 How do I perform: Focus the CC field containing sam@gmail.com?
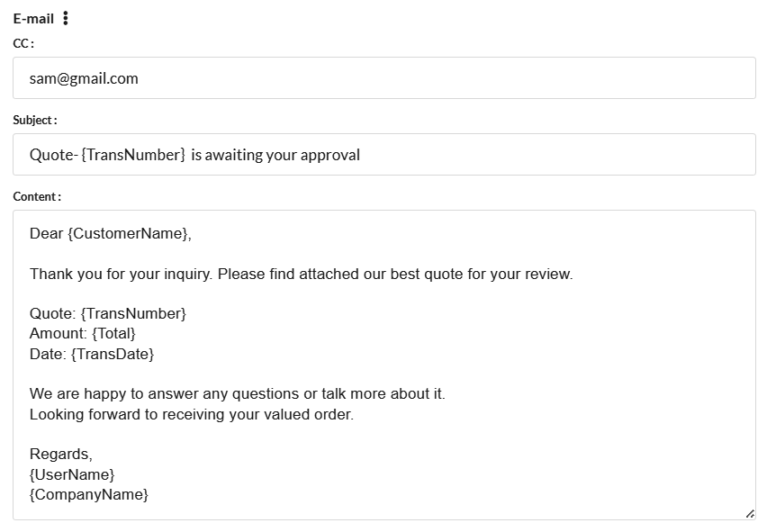coord(384,78)
